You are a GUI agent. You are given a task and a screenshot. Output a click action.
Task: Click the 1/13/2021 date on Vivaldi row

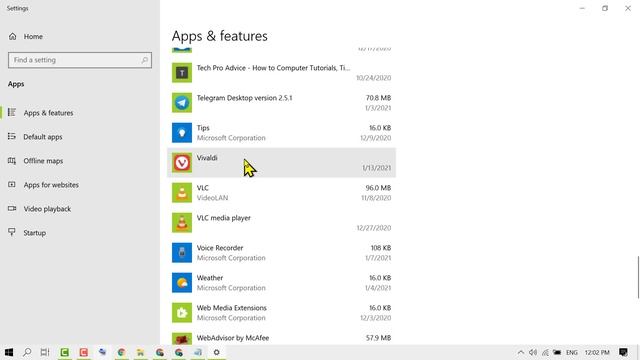[376, 168]
